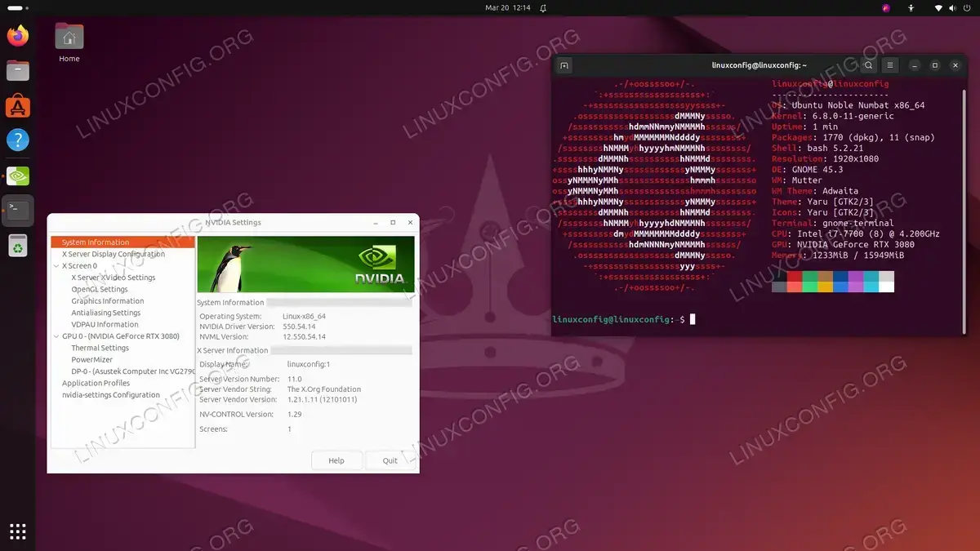Click the Terminal dock icon
The image size is (980, 551).
tap(18, 211)
